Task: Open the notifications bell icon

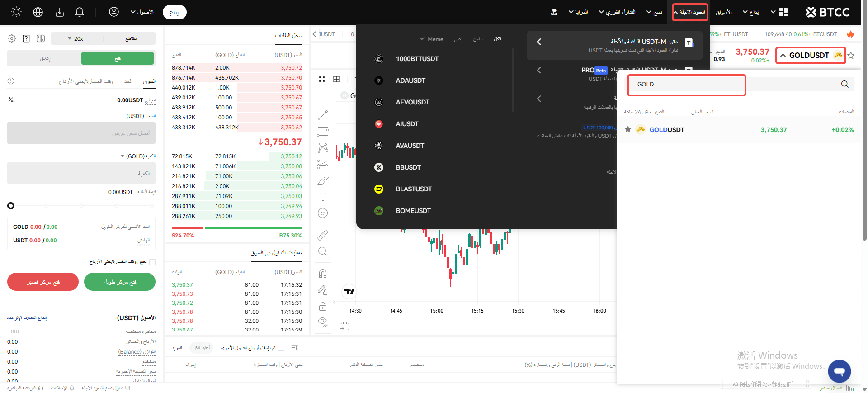Action: (80, 12)
